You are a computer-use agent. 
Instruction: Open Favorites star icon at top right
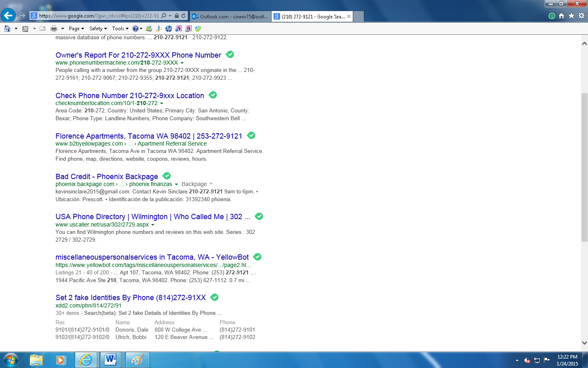[x=571, y=16]
